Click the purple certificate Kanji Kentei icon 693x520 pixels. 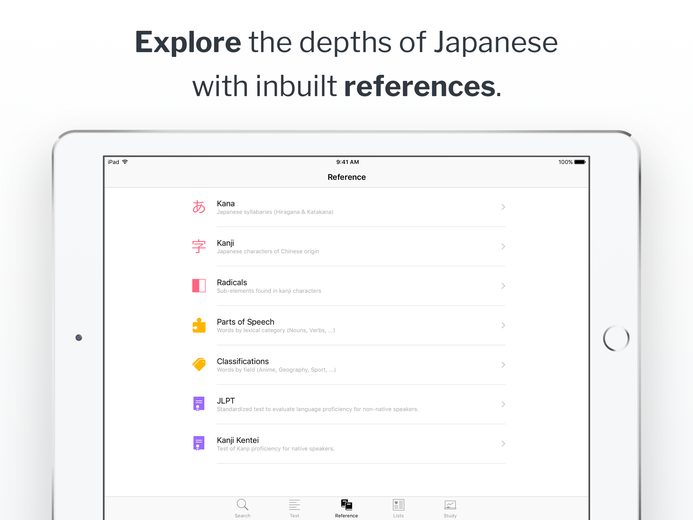coord(199,443)
